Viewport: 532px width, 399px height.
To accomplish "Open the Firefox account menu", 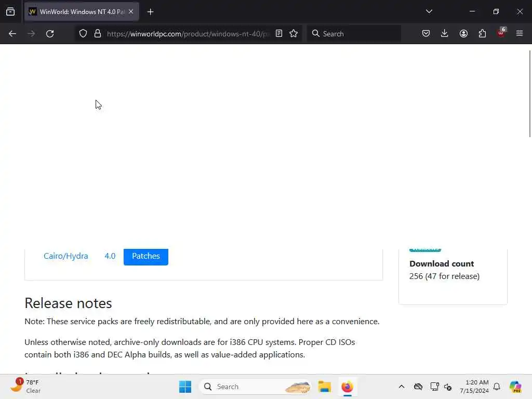I will (x=463, y=33).
